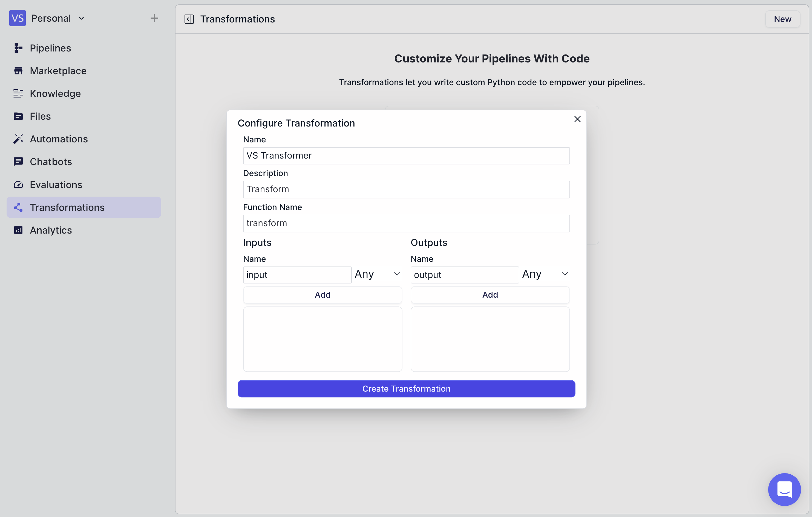This screenshot has width=812, height=517.
Task: Click the Automations magic wand icon
Action: [18, 139]
